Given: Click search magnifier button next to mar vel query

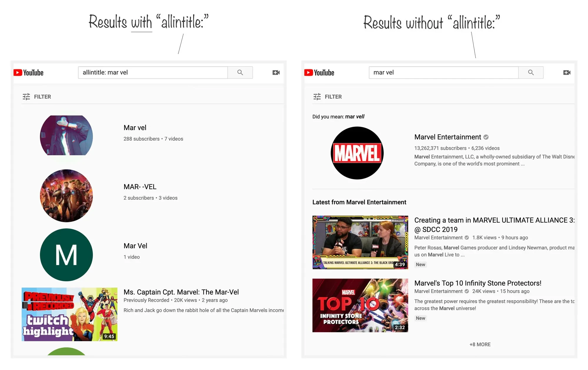Looking at the screenshot, I should (531, 73).
